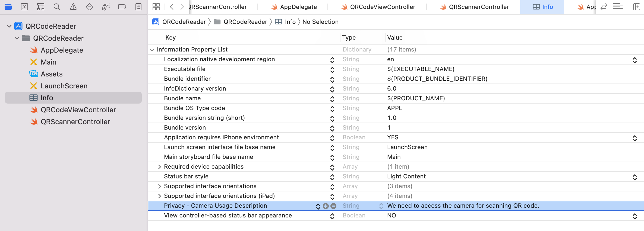The width and height of the screenshot is (644, 231).
Task: Toggle Application requires iPhone environment value
Action: 634,138
